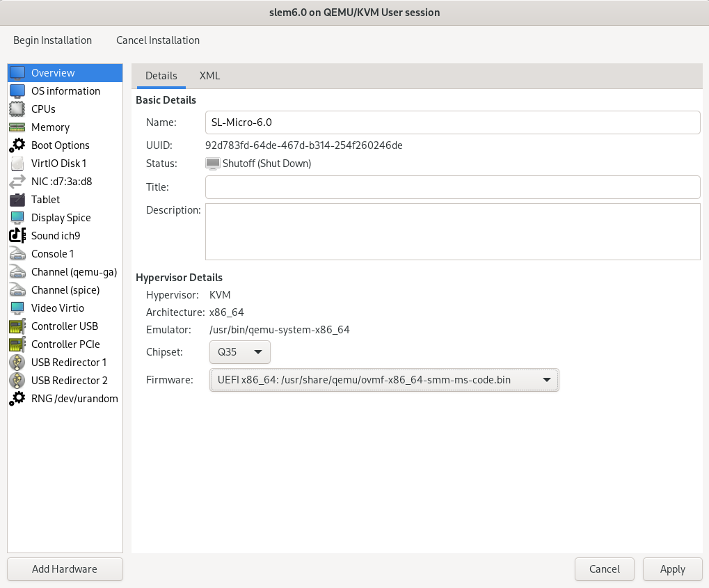The image size is (709, 588).
Task: Select the Sound ich9 device icon
Action: pos(19,235)
